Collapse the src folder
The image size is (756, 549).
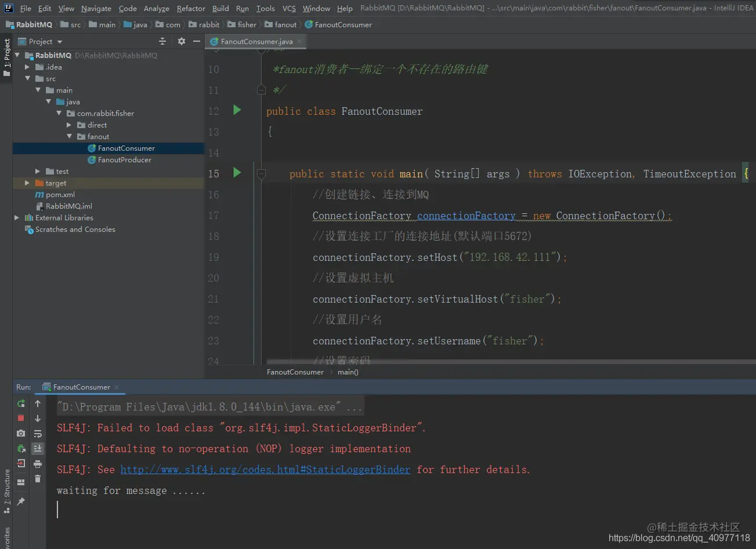[x=27, y=78]
